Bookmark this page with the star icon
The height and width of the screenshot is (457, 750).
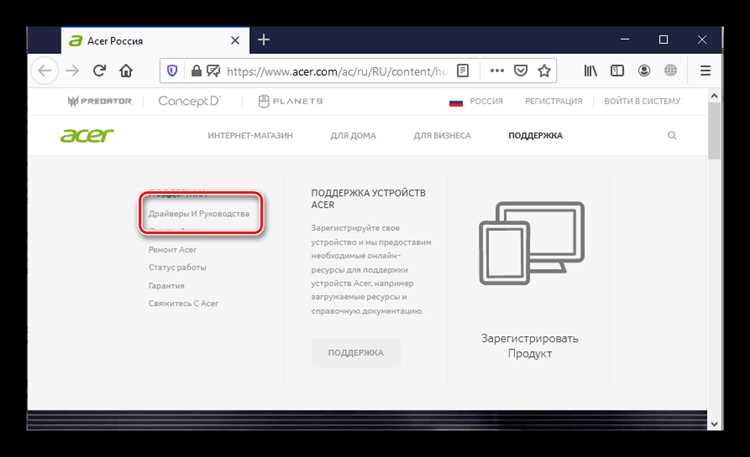[544, 71]
